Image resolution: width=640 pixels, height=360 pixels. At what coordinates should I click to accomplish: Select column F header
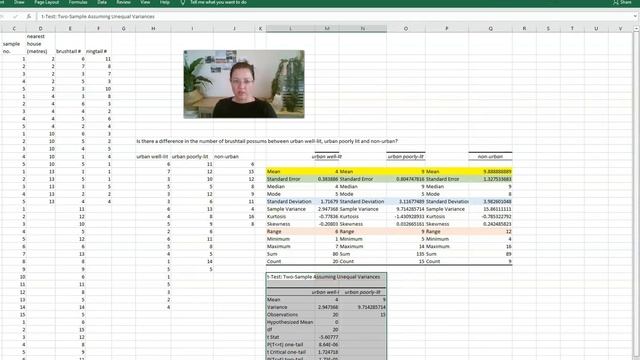tap(98, 29)
